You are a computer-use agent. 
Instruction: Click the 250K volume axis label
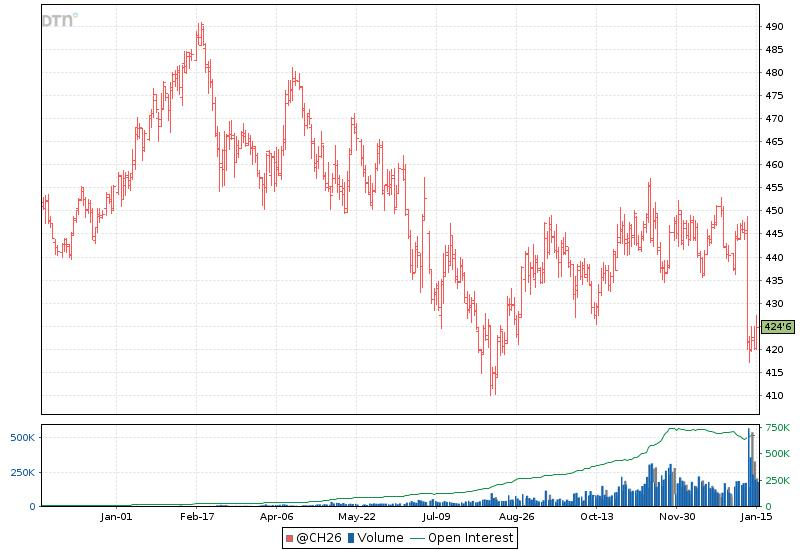tap(22, 472)
